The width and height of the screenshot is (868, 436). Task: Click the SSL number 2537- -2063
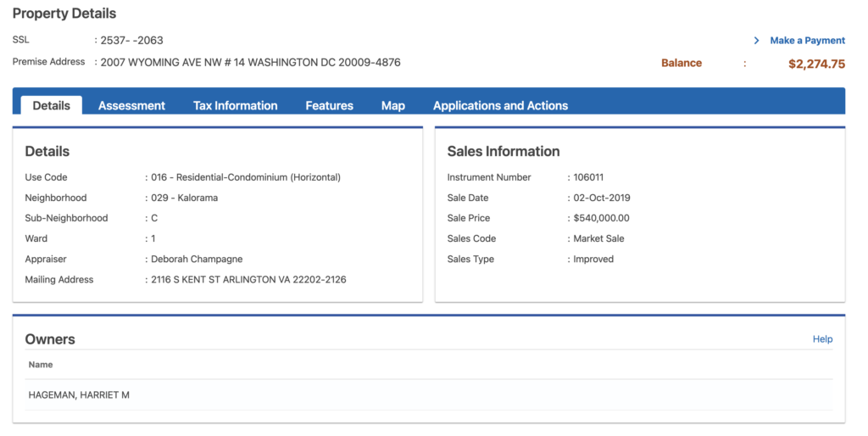pyautogui.click(x=131, y=41)
